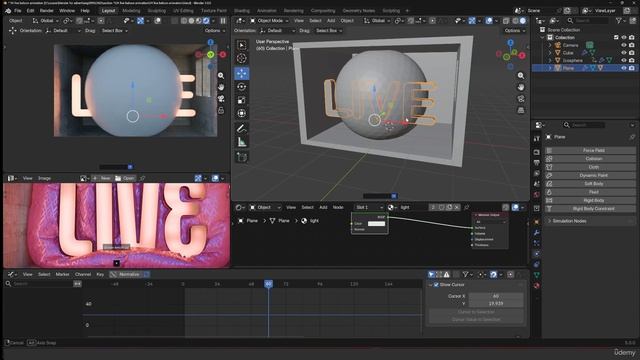Screen dimensions: 640x360
Task: Select the Transform tool in the viewport toolbar
Action: point(242,113)
